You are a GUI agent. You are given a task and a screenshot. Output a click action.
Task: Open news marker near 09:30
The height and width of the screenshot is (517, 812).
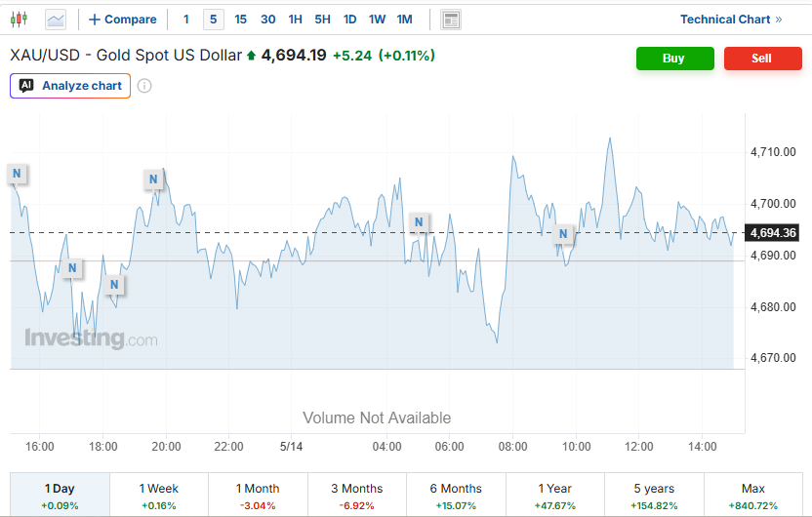(563, 233)
